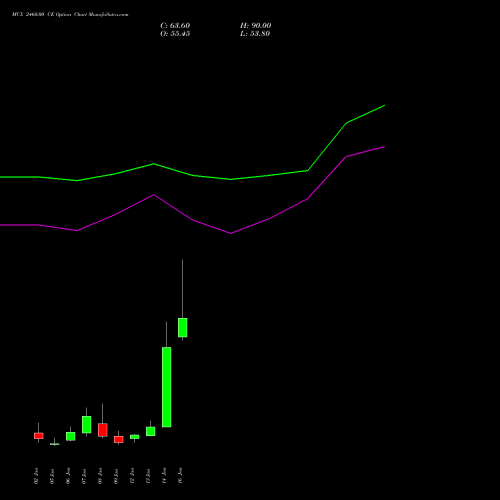Select the 12 Jan date label
Screen dimensions: 500x500
tap(132, 476)
